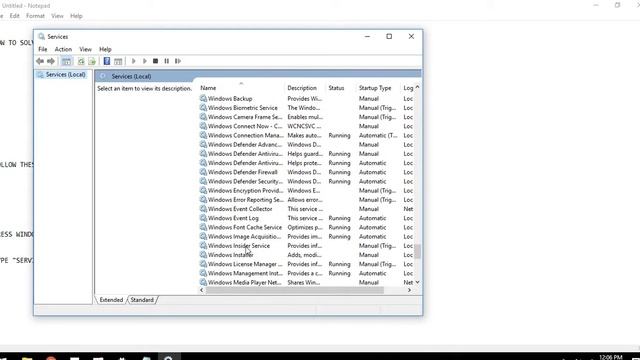Select the Windows Camera Frame Server icon

tap(203, 117)
